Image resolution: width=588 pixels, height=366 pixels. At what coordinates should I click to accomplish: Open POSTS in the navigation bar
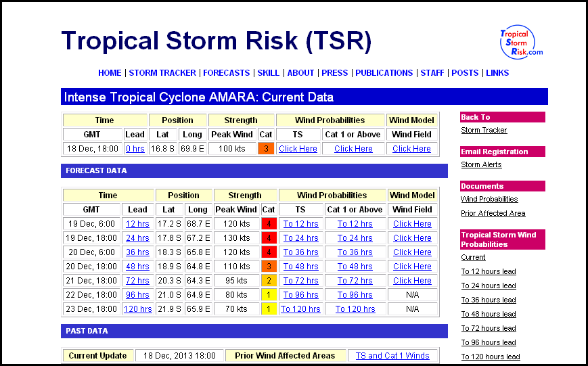(465, 73)
